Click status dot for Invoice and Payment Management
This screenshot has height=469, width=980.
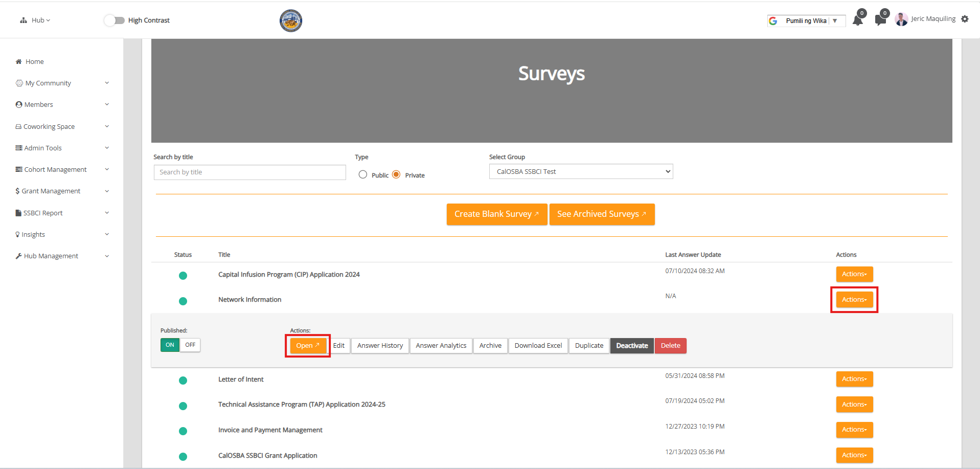(x=183, y=431)
